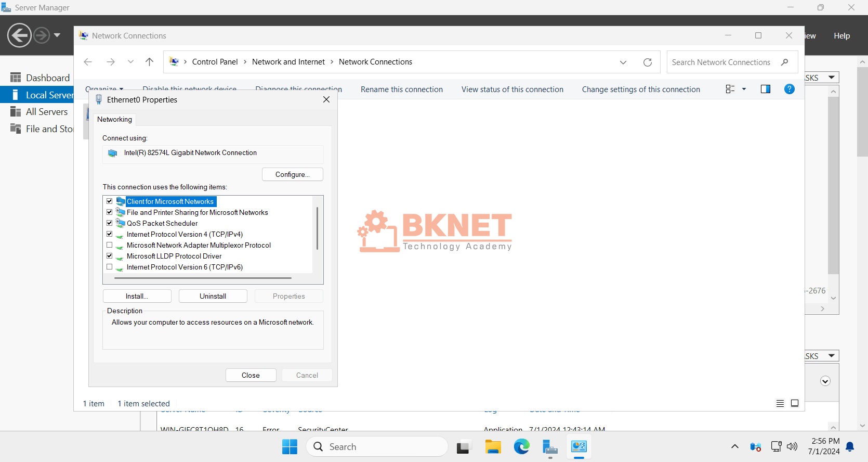Click the Install button
Image resolution: width=868 pixels, height=462 pixels.
(x=137, y=296)
